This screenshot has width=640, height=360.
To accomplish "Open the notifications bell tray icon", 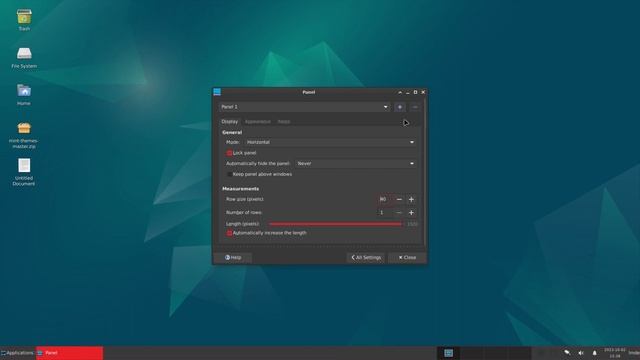I will click(594, 353).
